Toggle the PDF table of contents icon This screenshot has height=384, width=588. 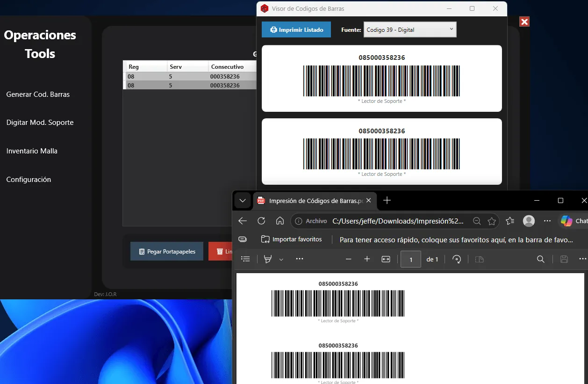[x=245, y=259]
